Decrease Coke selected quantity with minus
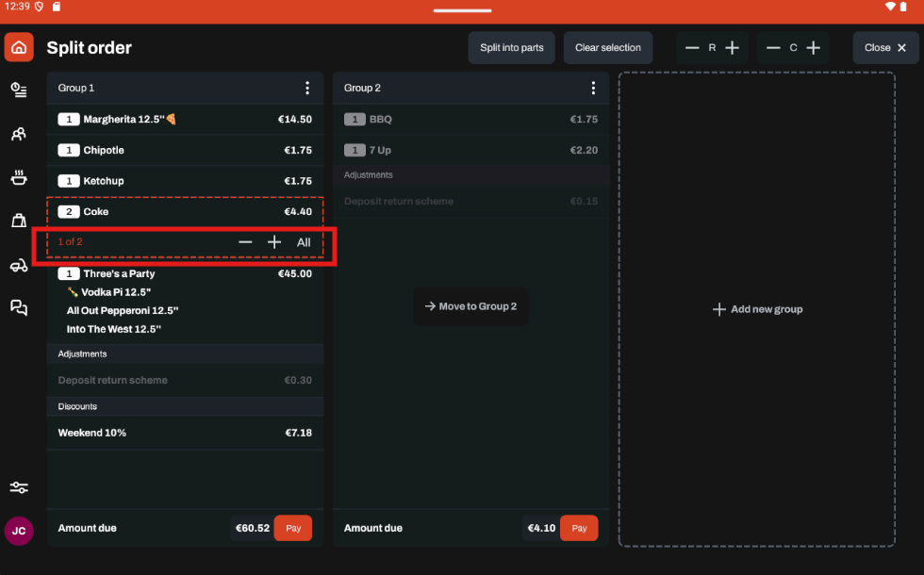The width and height of the screenshot is (924, 575). (245, 242)
